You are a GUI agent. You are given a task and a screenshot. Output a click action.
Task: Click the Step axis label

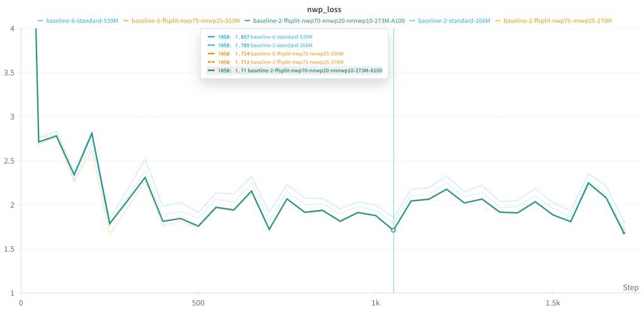[630, 287]
